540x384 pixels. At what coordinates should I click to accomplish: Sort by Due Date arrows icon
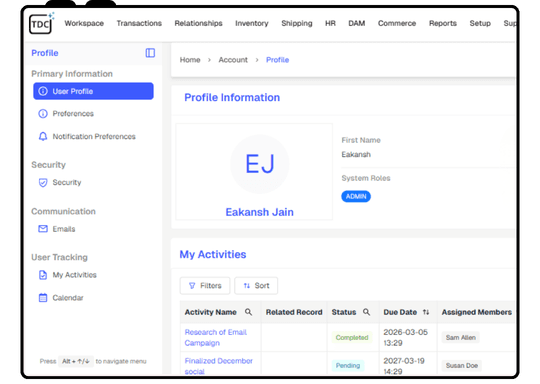[426, 312]
